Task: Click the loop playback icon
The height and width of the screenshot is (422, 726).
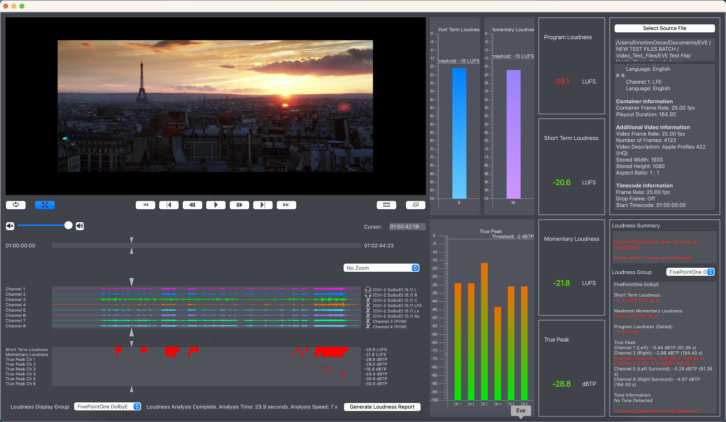Action: coord(16,205)
